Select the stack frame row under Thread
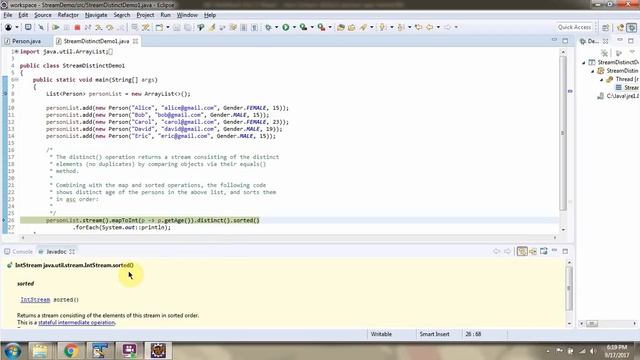The width and height of the screenshot is (640, 360). pyautogui.click(x=627, y=88)
